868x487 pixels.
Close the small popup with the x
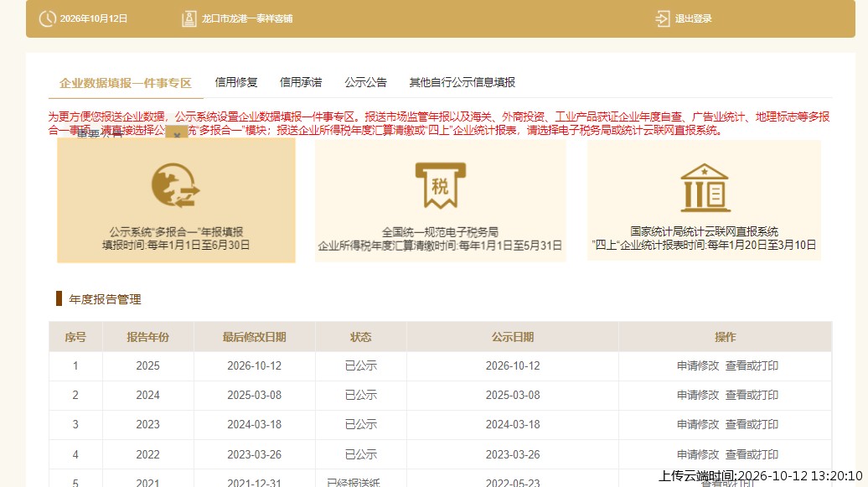[177, 135]
